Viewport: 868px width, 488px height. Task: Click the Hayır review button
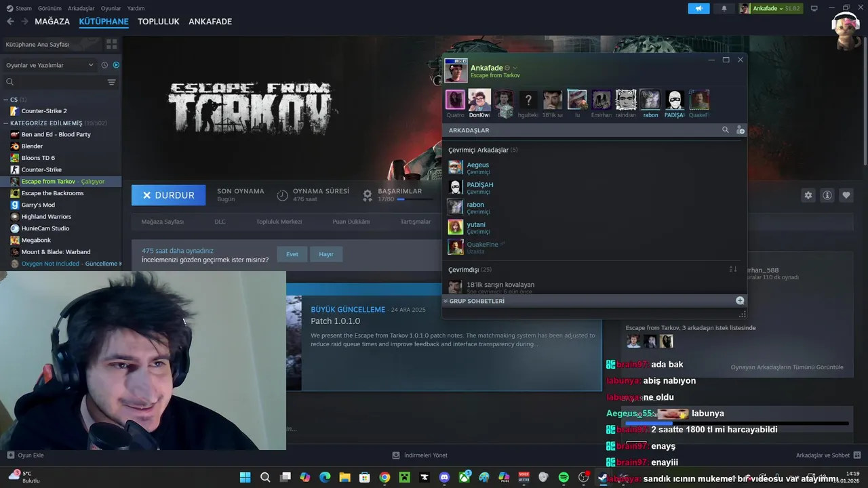(x=326, y=254)
